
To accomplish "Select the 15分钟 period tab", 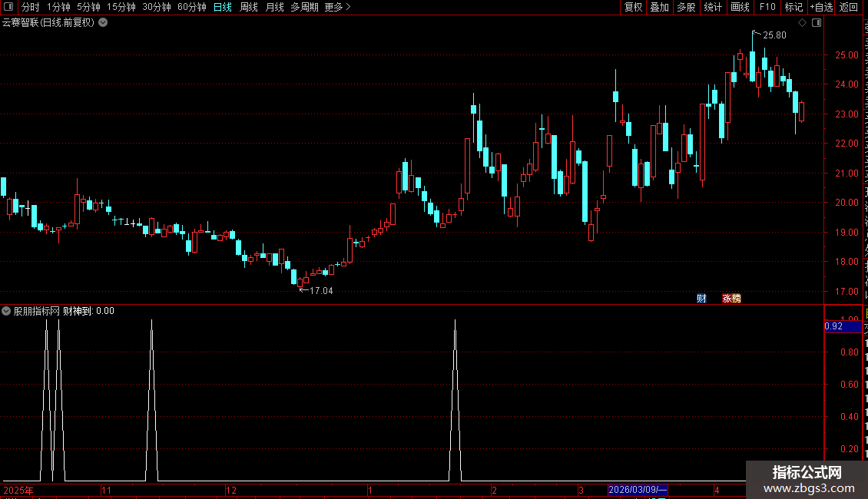I will [121, 7].
